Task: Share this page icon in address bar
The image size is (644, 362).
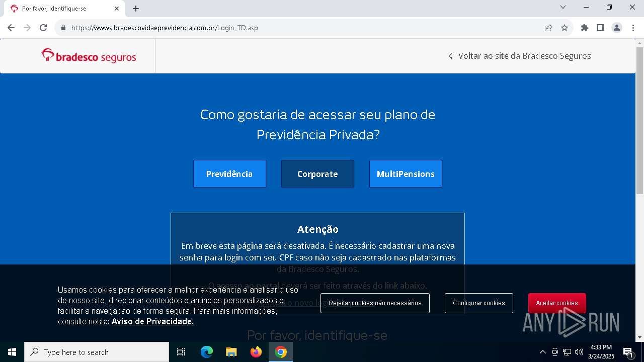Action: click(548, 28)
